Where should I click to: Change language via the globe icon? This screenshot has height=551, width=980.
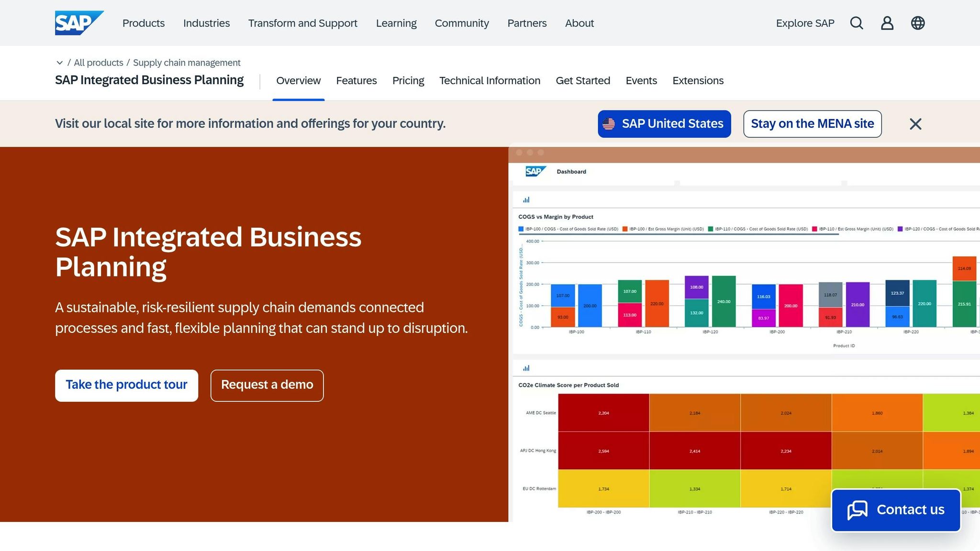coord(918,23)
